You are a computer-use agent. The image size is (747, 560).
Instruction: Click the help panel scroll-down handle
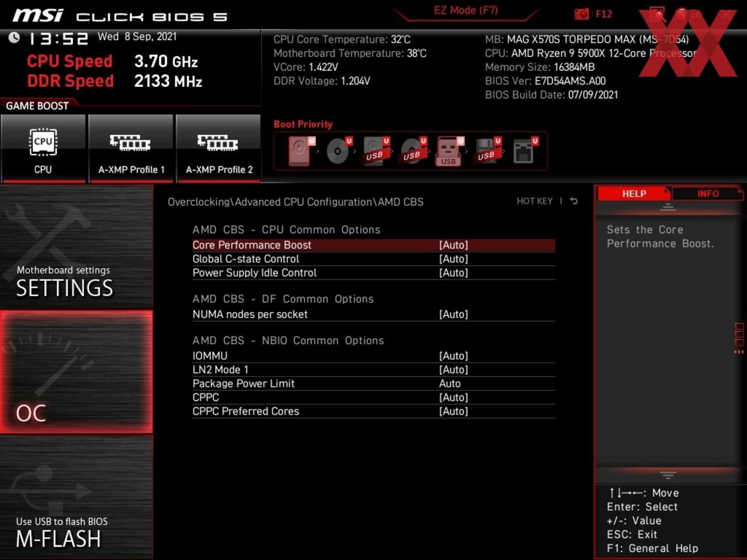pos(668,475)
